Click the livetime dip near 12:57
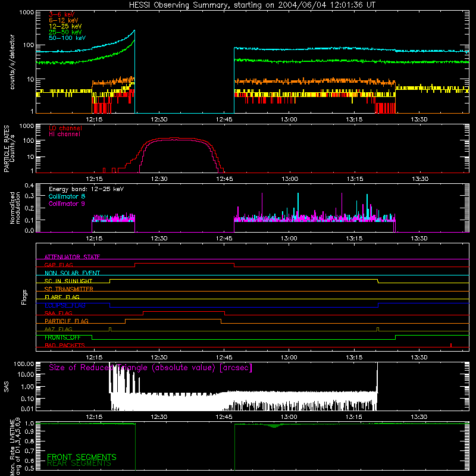The width and height of the screenshot is (476, 476). (275, 426)
